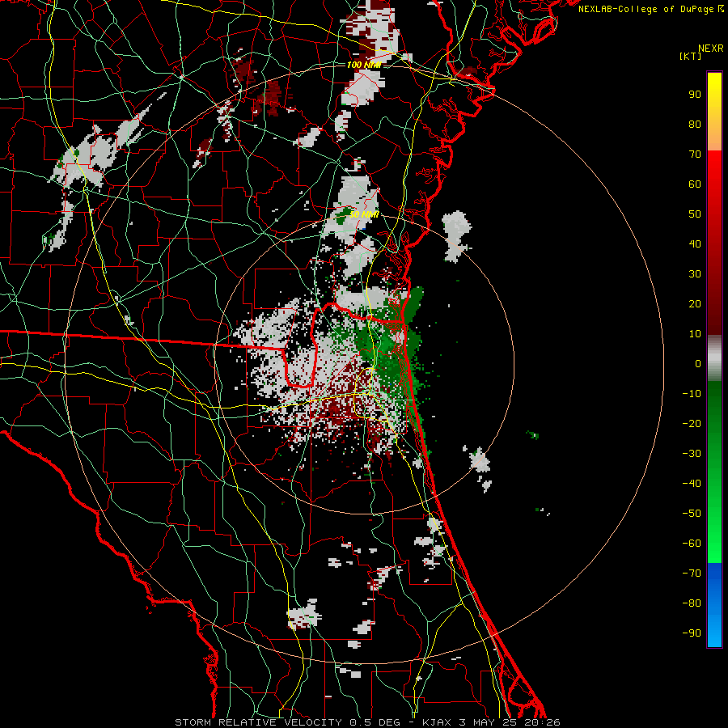This screenshot has height=728, width=728.
Task: Click the -90 scale label
Action: [x=692, y=633]
